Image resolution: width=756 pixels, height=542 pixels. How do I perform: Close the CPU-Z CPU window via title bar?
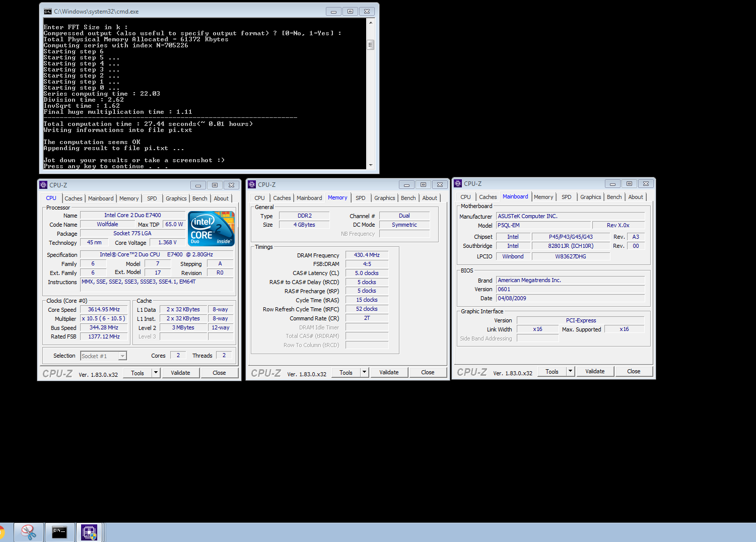231,185
